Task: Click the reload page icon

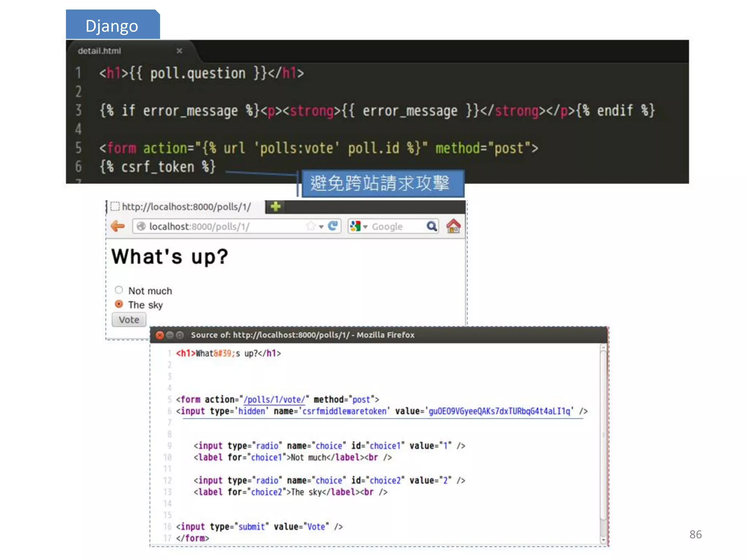Action: tap(332, 226)
